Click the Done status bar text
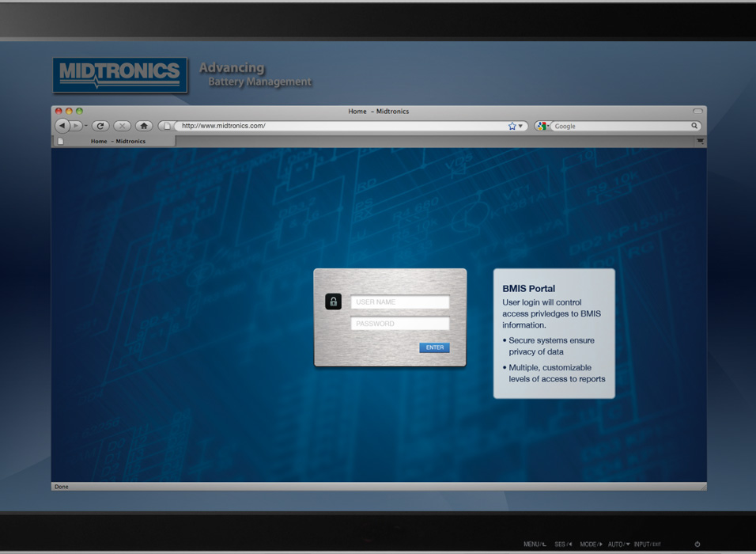Screen dimensions: 756x554 tap(61, 487)
